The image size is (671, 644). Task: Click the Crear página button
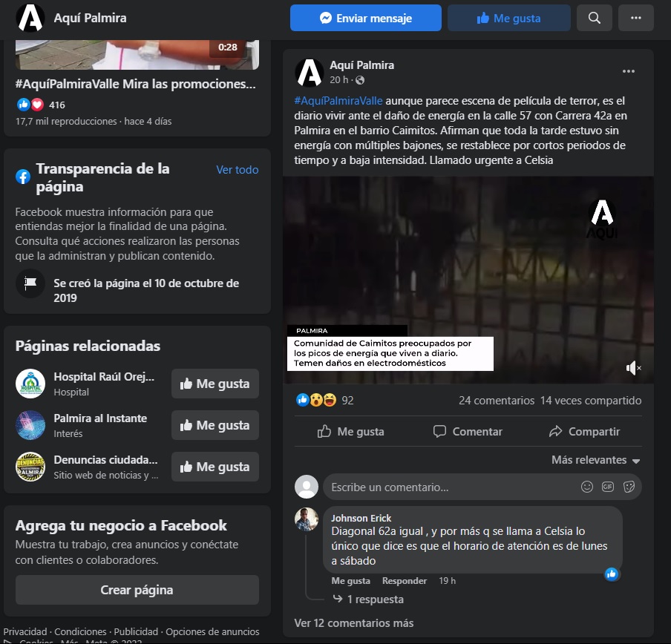[x=137, y=590]
